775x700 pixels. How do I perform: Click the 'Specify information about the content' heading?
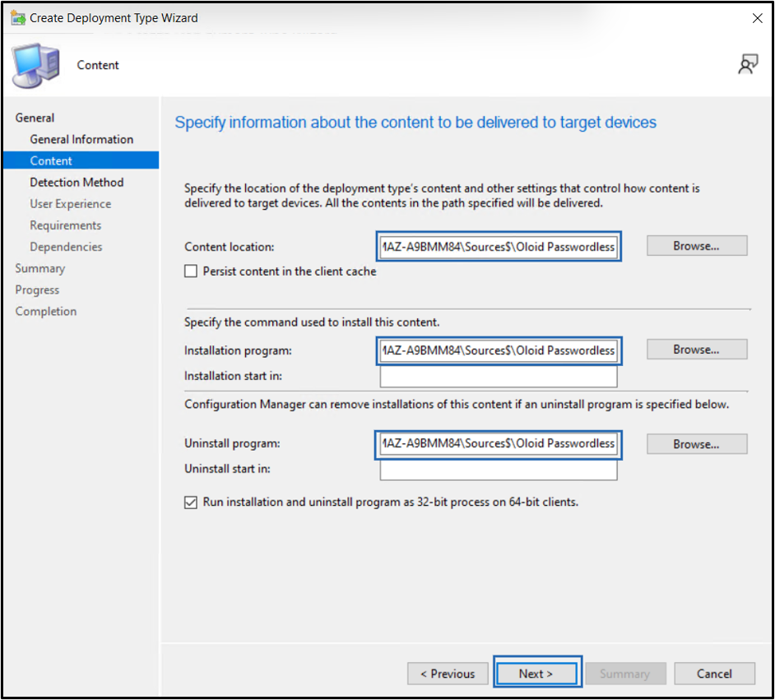tap(415, 122)
